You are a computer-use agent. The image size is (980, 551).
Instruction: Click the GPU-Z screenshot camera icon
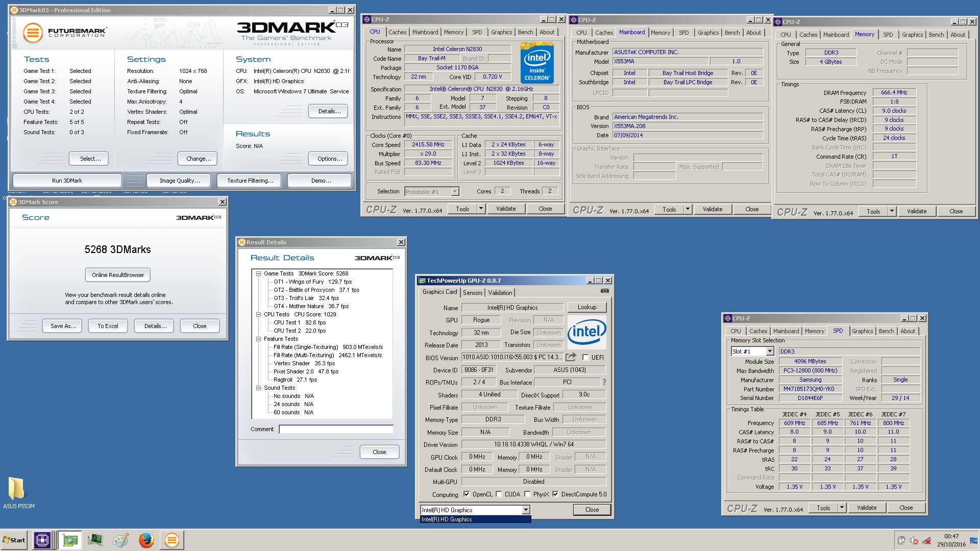(x=605, y=291)
